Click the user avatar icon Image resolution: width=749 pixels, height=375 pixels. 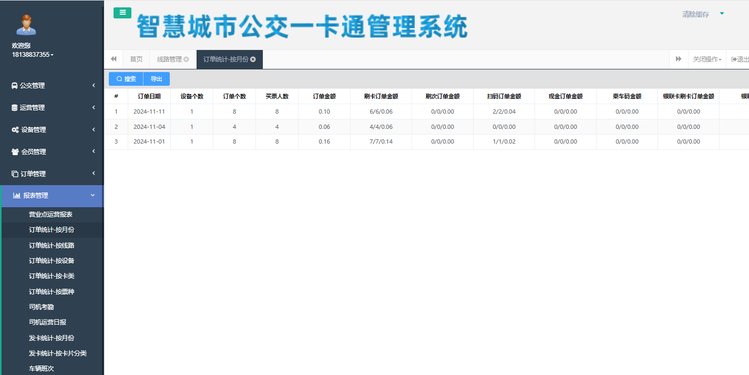(x=26, y=25)
